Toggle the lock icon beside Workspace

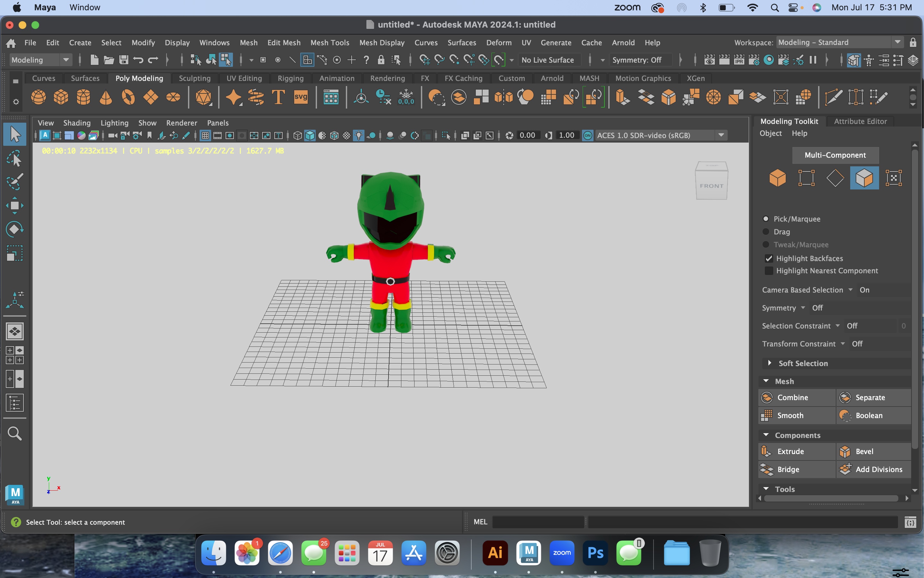click(x=913, y=42)
